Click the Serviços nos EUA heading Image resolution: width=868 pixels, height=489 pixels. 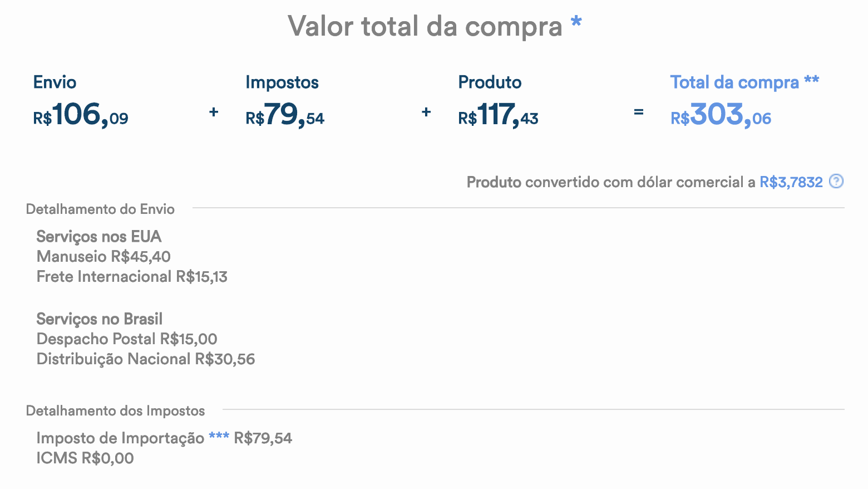99,237
